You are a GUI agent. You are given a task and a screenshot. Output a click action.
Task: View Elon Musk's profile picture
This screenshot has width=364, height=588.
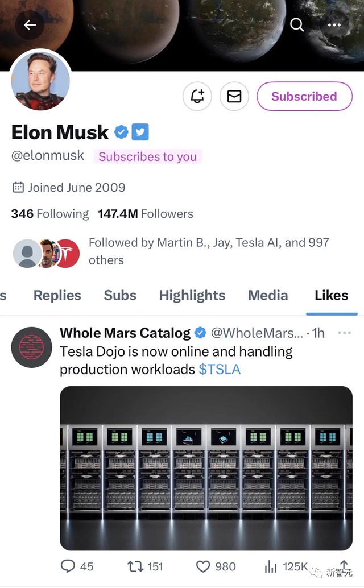tap(41, 81)
